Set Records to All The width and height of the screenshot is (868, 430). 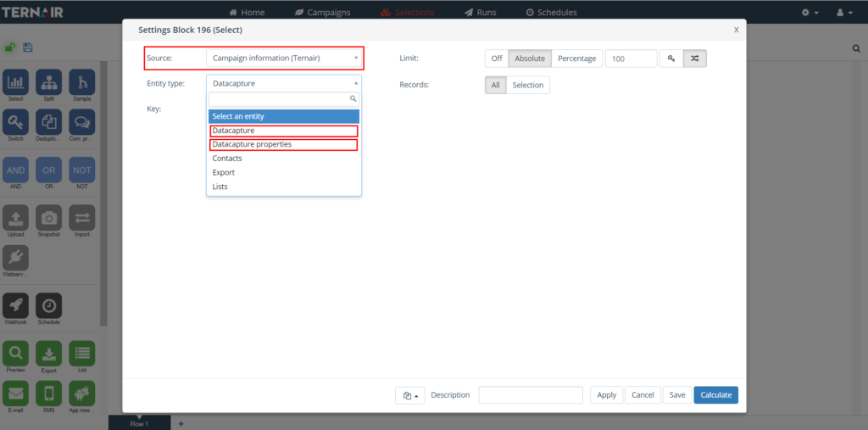click(495, 85)
